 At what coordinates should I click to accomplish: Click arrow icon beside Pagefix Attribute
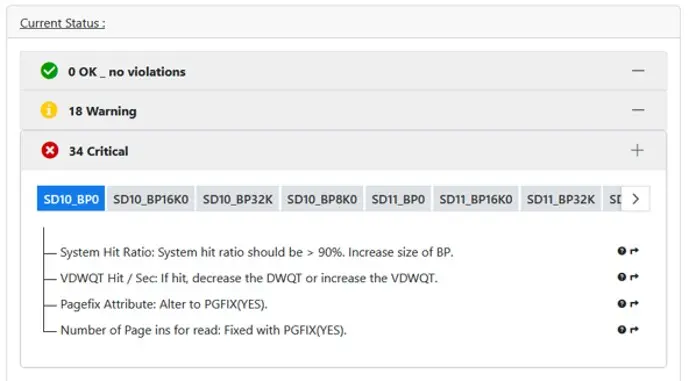coord(634,304)
